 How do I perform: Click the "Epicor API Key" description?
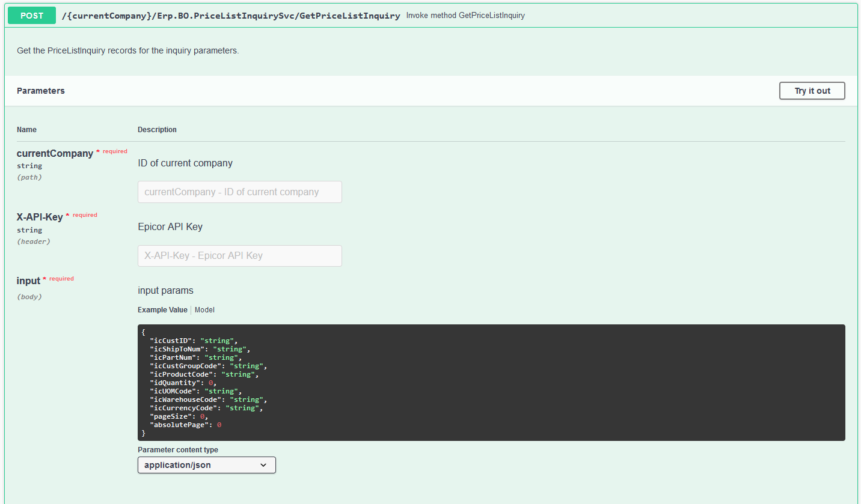(170, 226)
